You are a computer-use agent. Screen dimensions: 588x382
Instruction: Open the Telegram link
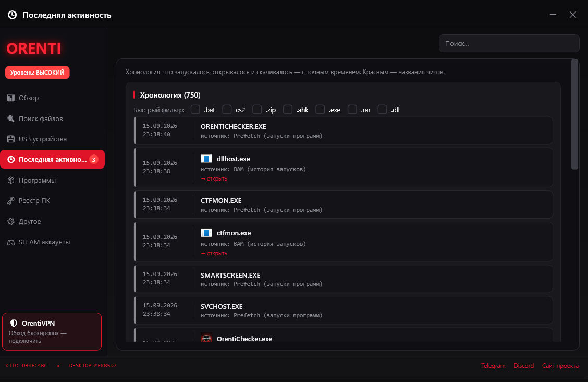(493, 365)
